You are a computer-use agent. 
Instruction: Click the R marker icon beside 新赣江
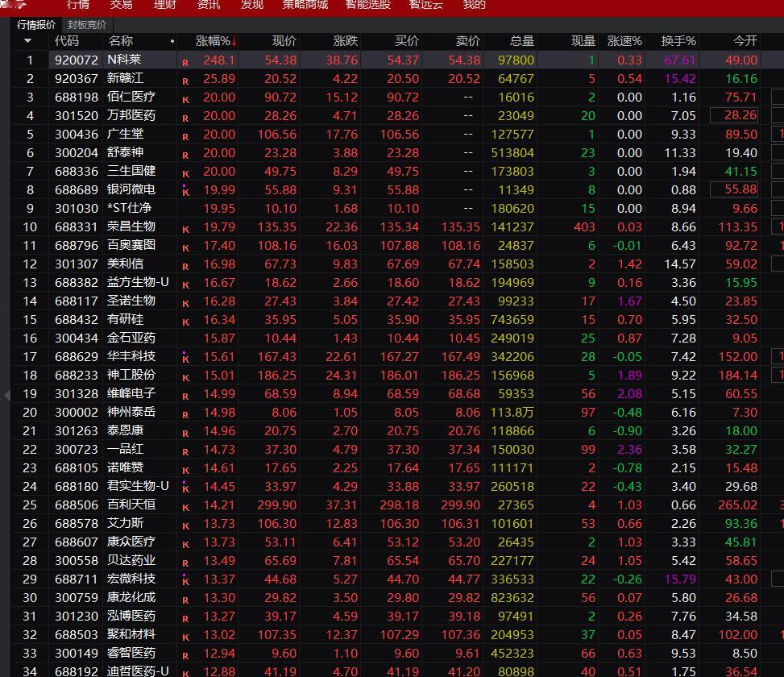[185, 81]
